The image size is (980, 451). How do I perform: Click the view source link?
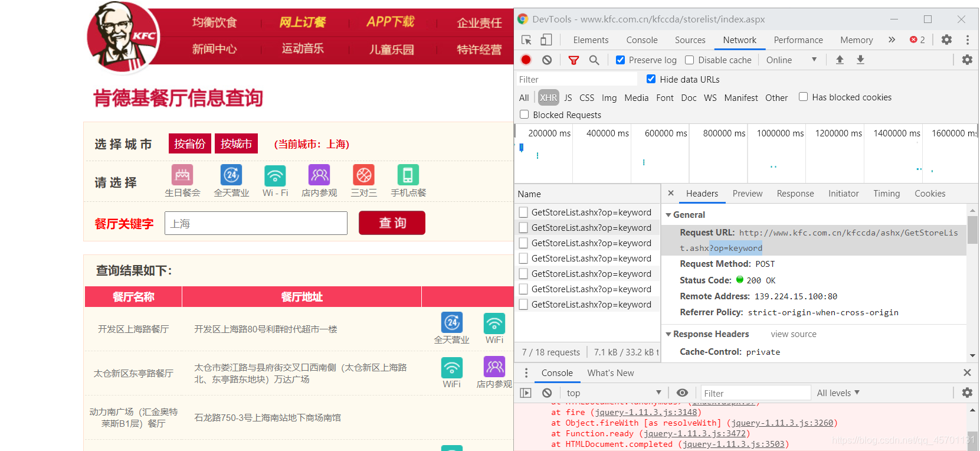click(x=794, y=334)
